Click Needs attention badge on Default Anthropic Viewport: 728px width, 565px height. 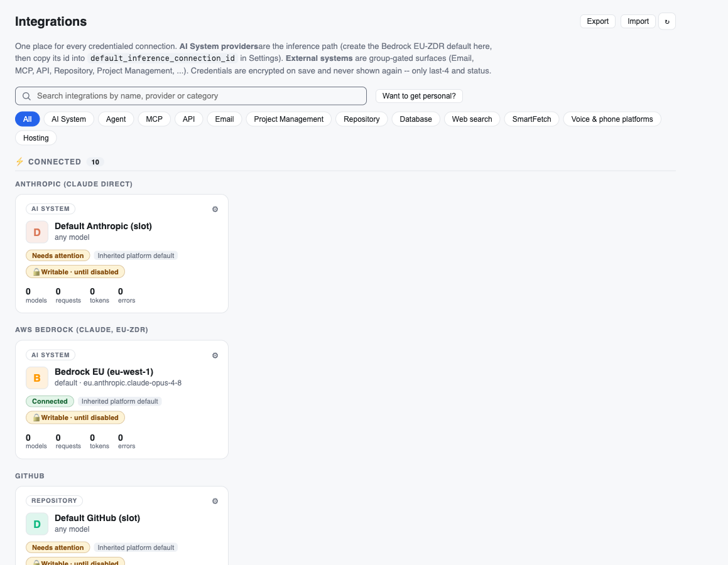[58, 256]
